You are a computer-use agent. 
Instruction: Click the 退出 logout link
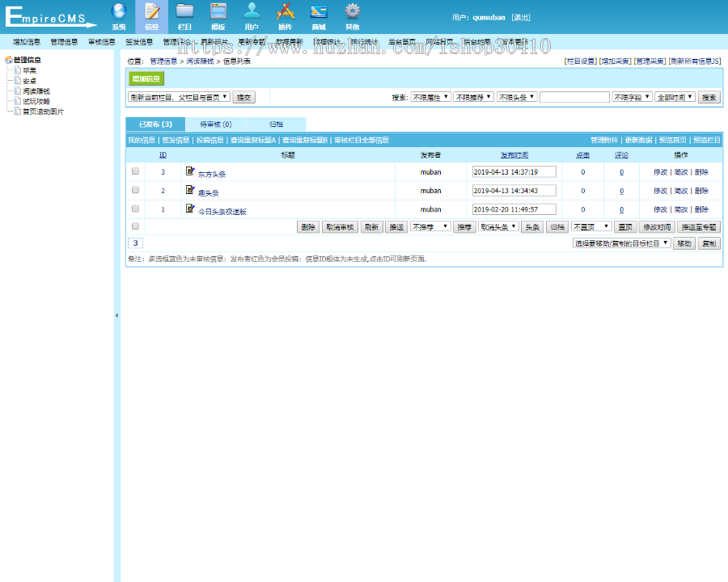tap(521, 17)
